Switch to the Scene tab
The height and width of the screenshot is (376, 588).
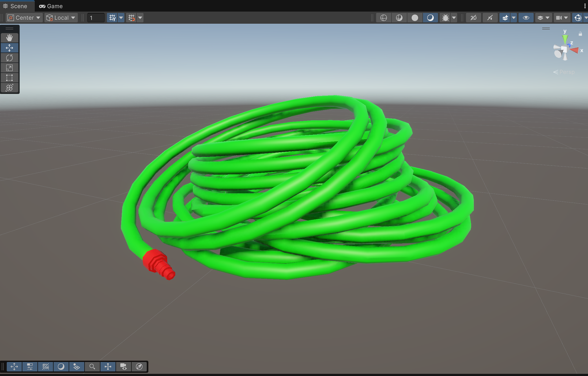(x=15, y=6)
